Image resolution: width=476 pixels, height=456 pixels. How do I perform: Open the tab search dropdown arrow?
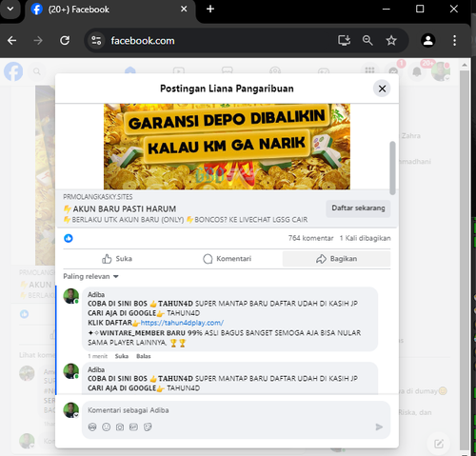10,9
